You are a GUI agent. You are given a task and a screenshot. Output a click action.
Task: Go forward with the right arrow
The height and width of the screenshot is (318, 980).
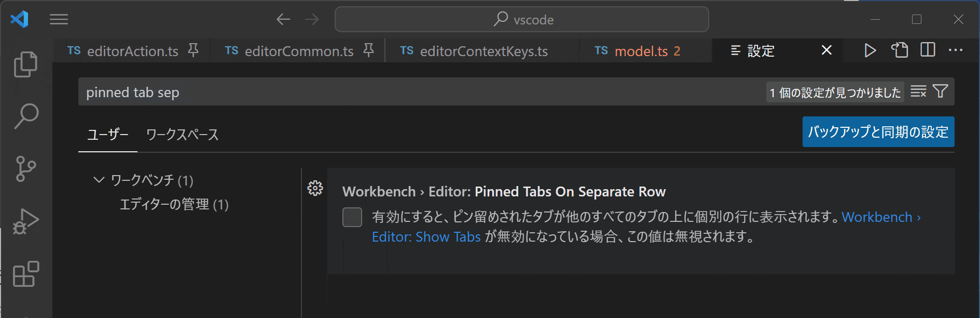(312, 20)
